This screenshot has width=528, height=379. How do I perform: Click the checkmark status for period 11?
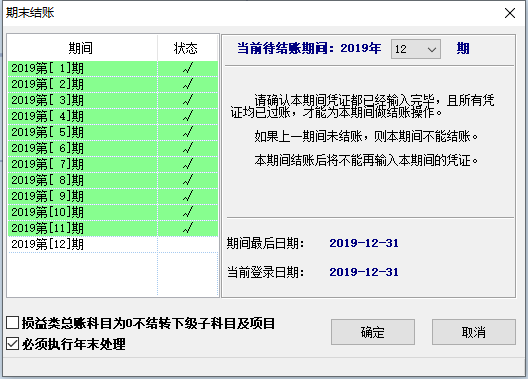coord(188,228)
